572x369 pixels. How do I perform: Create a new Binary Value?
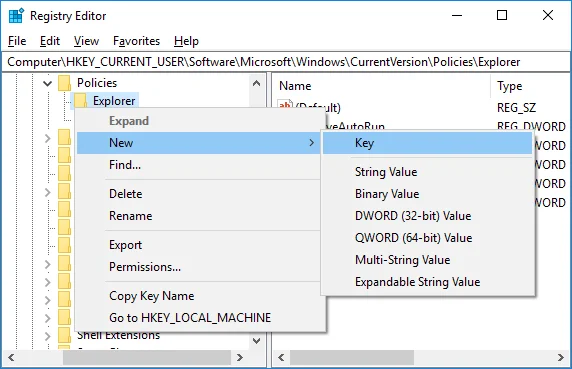tap(428, 194)
